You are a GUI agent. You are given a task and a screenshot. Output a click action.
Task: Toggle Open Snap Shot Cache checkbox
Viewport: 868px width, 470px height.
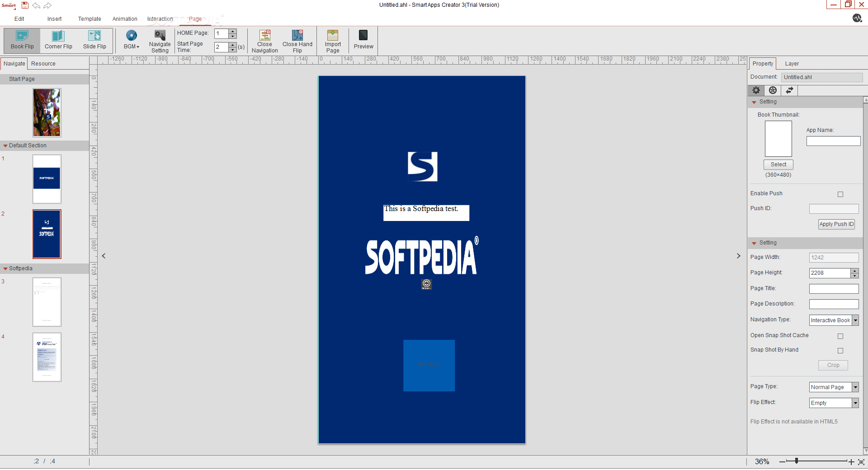pyautogui.click(x=840, y=336)
